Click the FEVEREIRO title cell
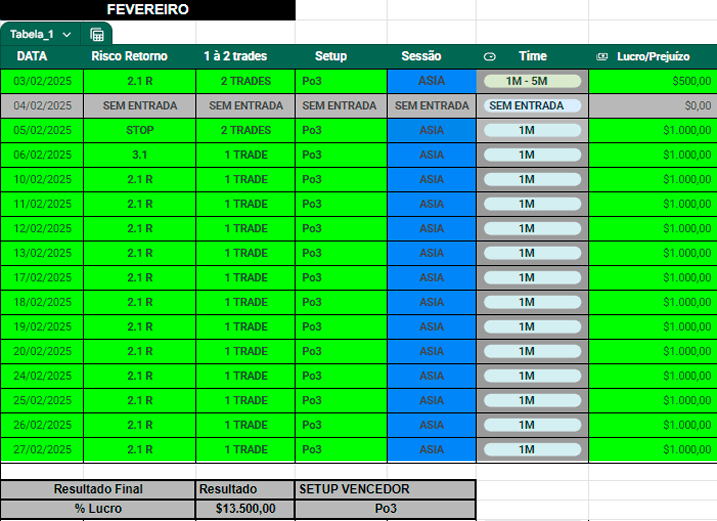This screenshot has height=521, width=717. 147,10
